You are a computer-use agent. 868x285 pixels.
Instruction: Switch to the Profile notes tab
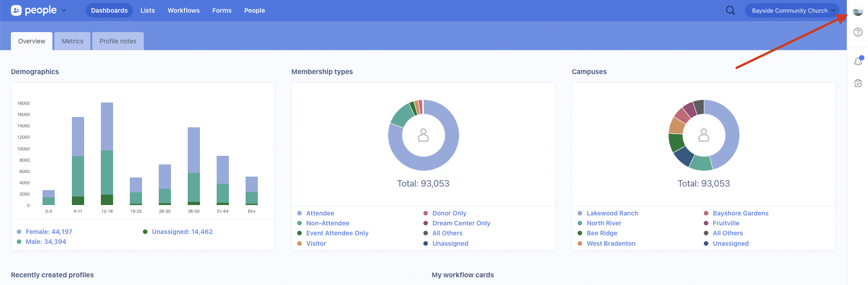tap(118, 41)
